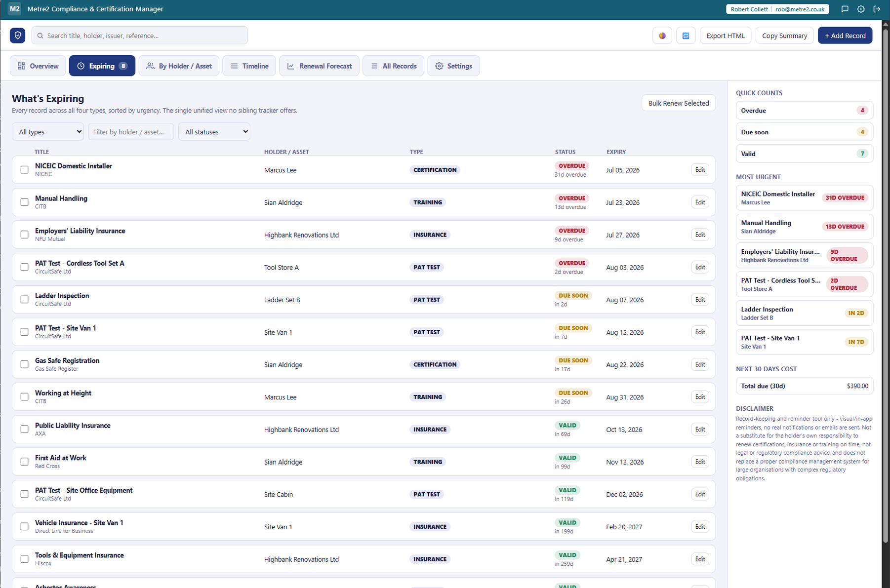
Task: Click the Export HTML button
Action: pos(726,36)
